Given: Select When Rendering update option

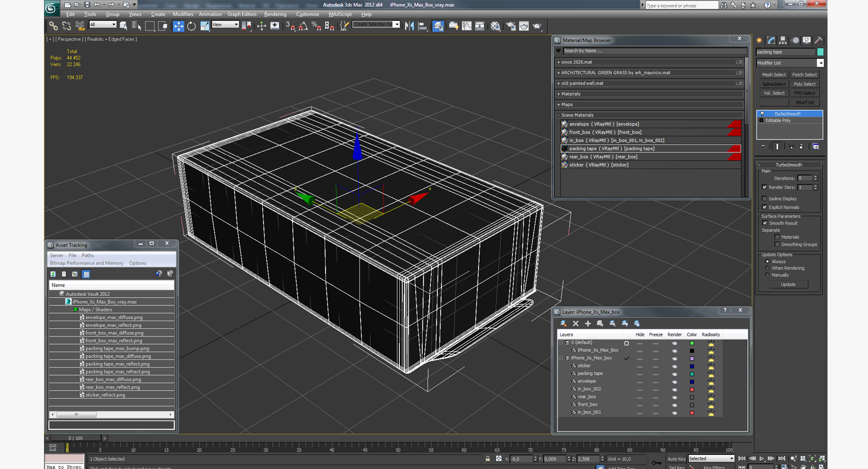Looking at the screenshot, I should pos(767,268).
